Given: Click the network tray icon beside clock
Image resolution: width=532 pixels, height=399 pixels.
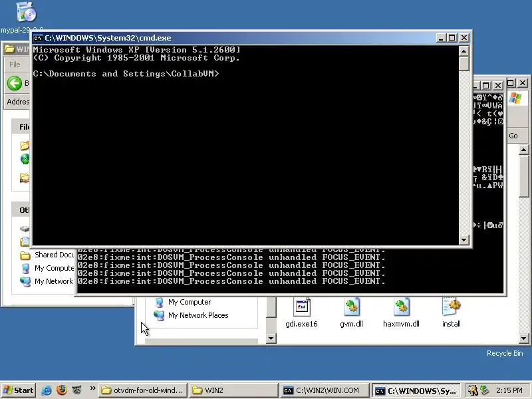Looking at the screenshot, I should pos(484,390).
